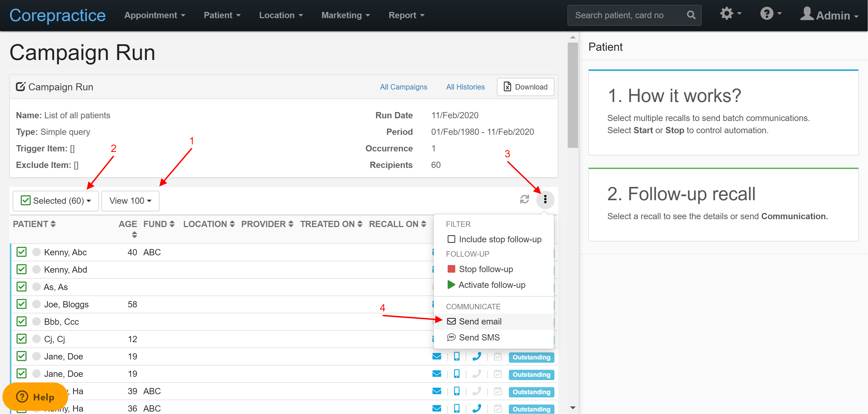The image size is (868, 414).
Task: Click the scrollbar down arrow
Action: point(573,408)
